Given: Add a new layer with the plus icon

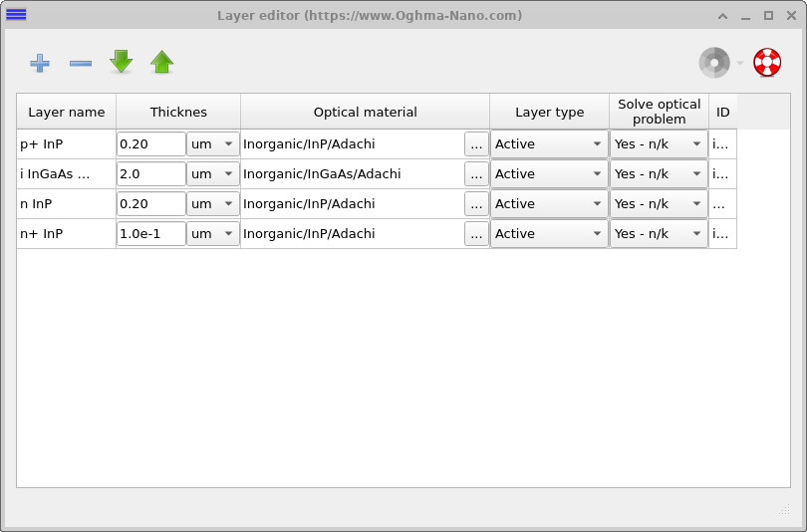Looking at the screenshot, I should [x=40, y=63].
